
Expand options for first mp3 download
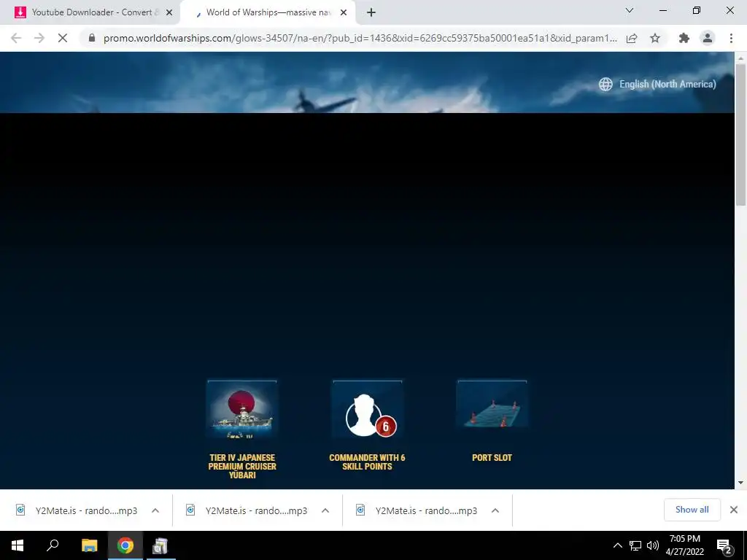tap(155, 510)
